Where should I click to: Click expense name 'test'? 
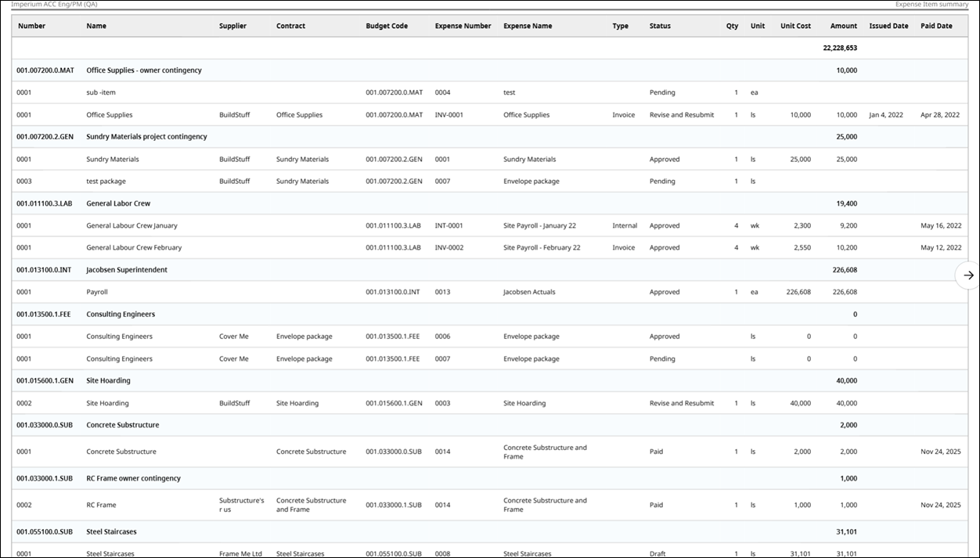[510, 92]
